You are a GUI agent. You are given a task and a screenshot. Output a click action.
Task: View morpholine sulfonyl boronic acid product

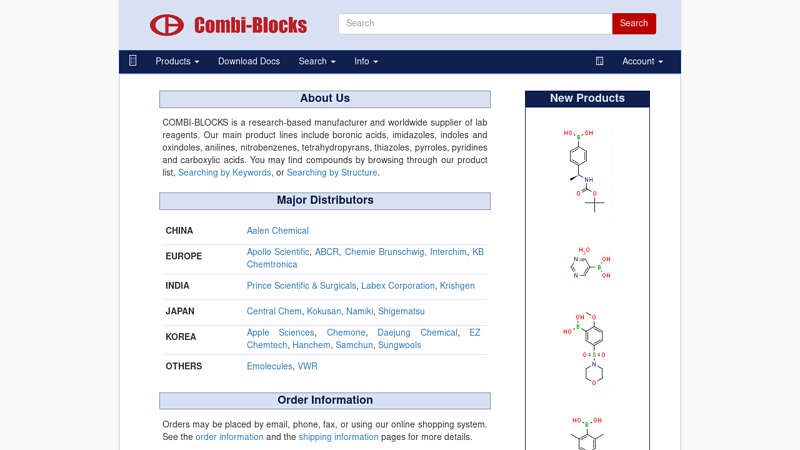pyautogui.click(x=586, y=349)
